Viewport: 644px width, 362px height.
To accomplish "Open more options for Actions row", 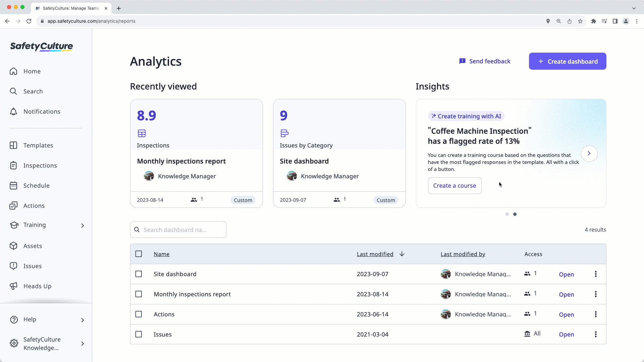I will tap(596, 314).
